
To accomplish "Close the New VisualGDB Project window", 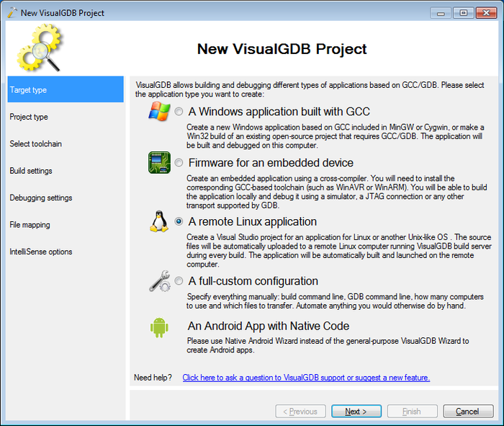I will [486, 13].
